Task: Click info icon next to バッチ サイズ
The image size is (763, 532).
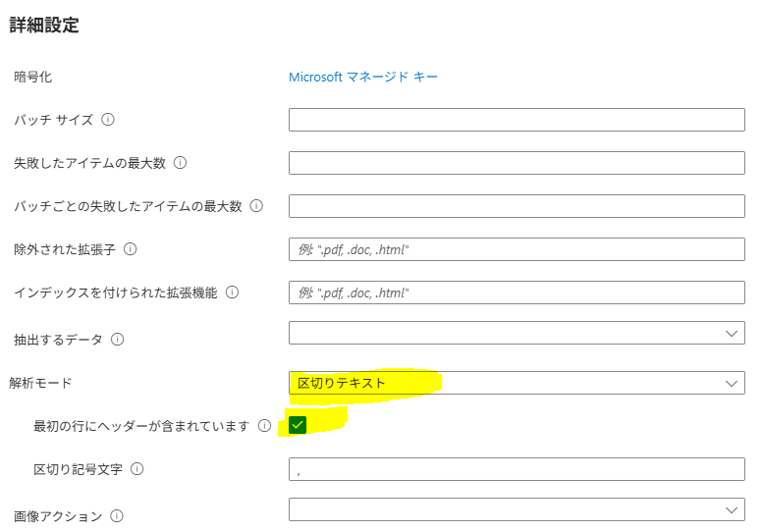Action: pos(108,120)
